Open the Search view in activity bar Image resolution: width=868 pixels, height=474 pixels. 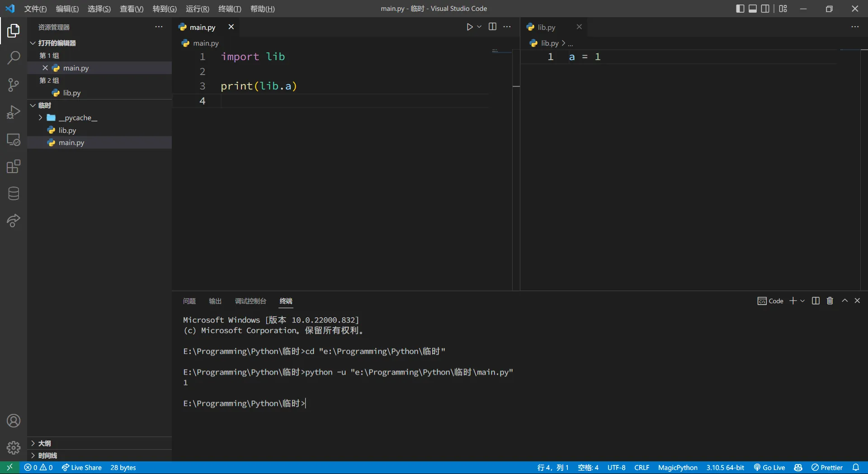(x=14, y=58)
